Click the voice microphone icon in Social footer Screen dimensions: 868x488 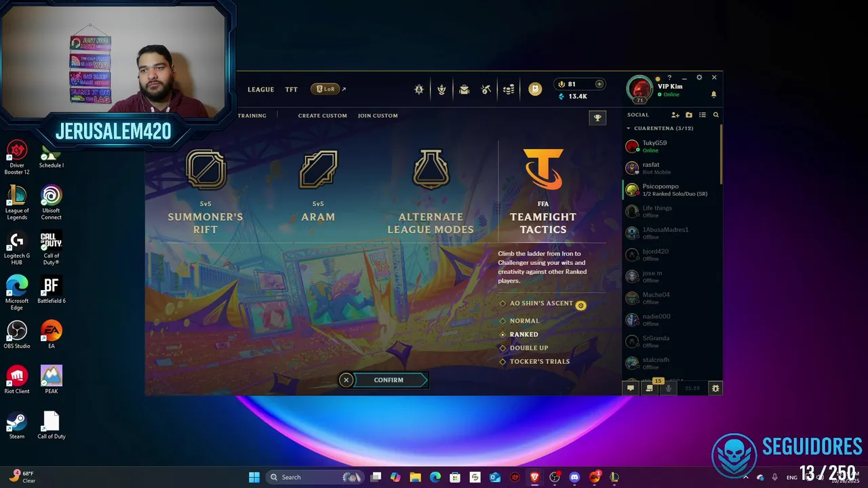(x=669, y=388)
